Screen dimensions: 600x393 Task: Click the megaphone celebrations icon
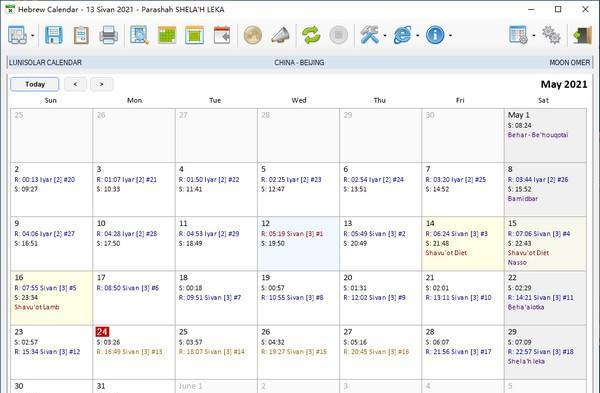280,35
